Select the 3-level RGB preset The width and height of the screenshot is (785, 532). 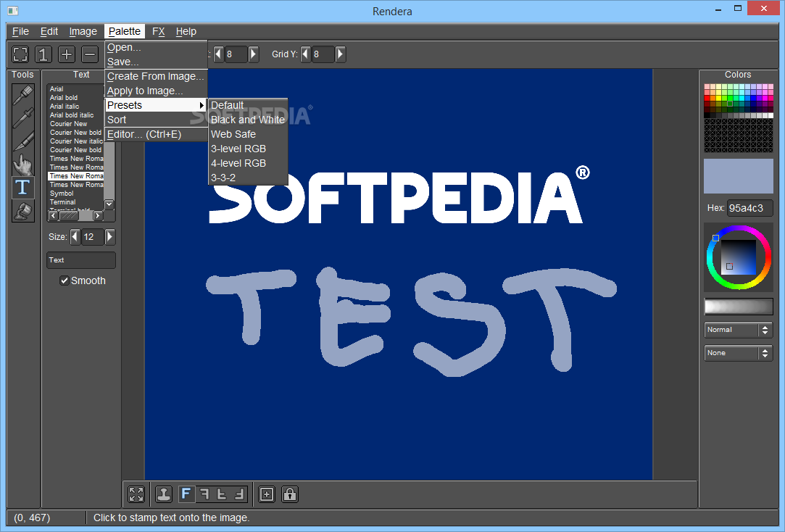click(x=248, y=149)
